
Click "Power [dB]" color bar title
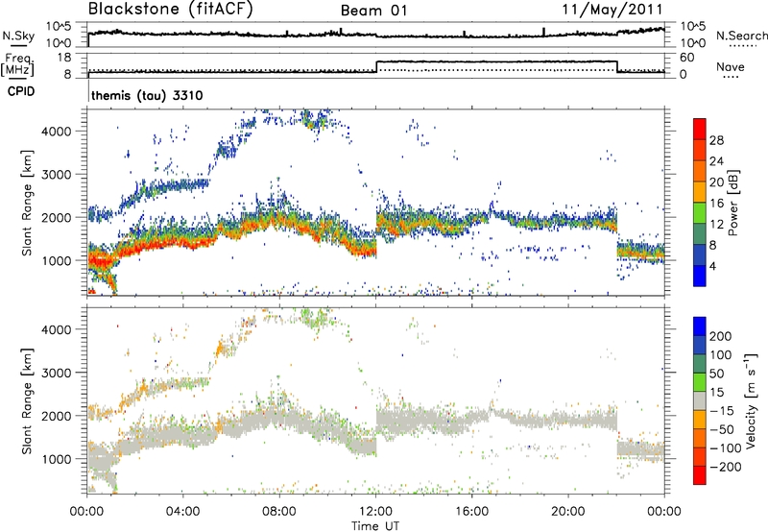pos(732,204)
